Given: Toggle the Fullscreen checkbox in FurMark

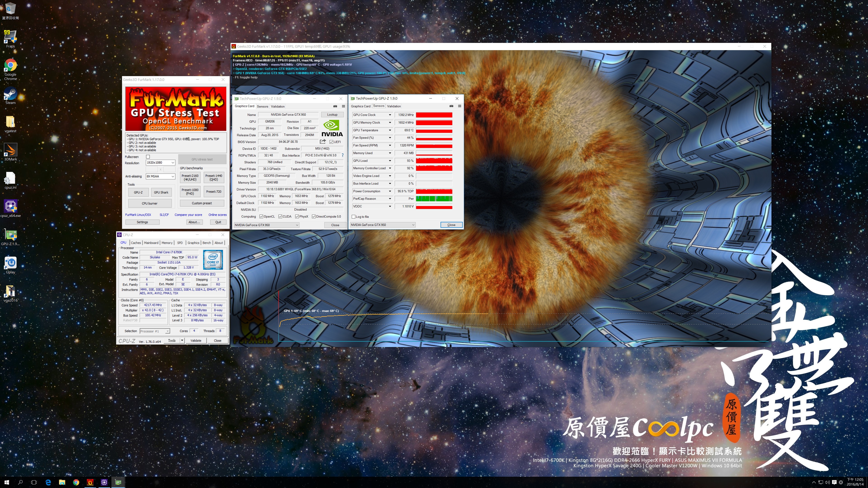Looking at the screenshot, I should pos(148,157).
